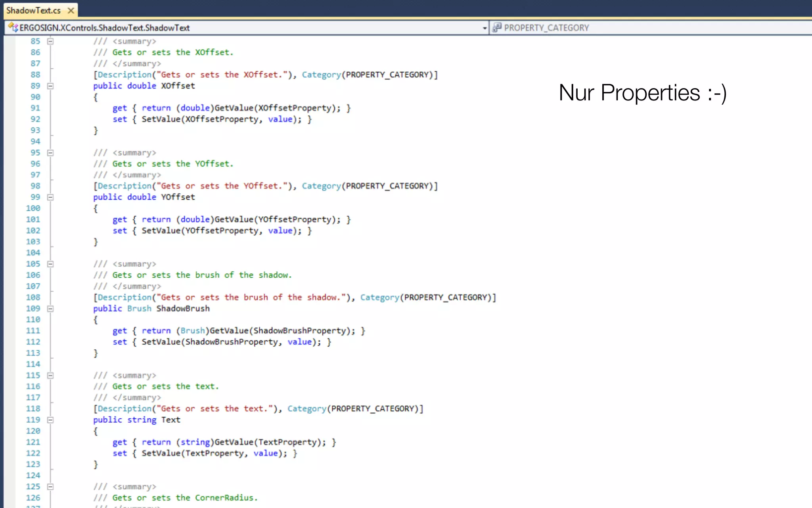Click the getter returning GetValue(TextProperty)
This screenshot has width=812, height=508.
(x=224, y=442)
